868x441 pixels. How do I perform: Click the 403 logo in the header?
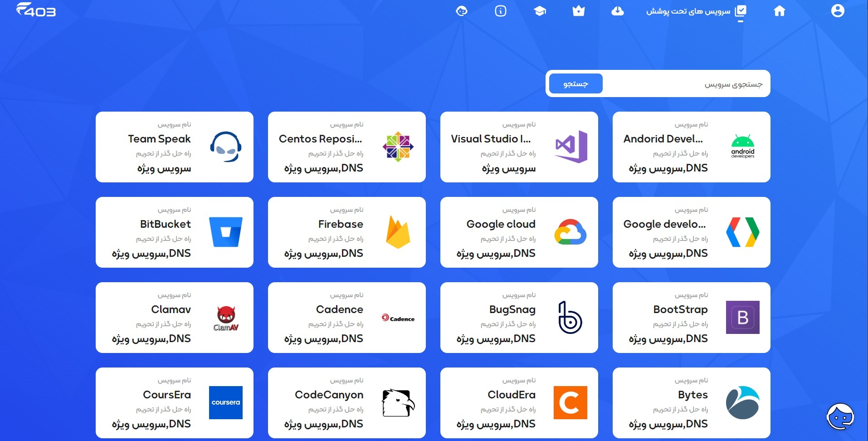point(36,10)
